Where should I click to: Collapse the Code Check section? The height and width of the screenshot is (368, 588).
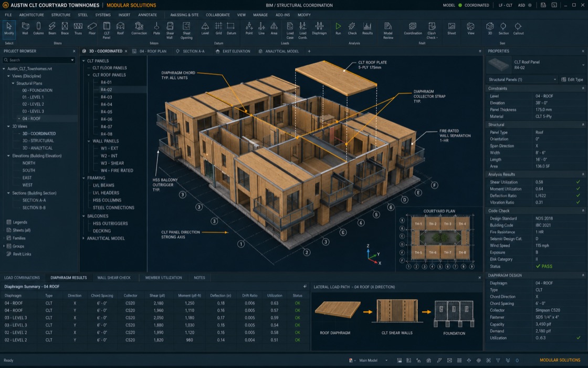coord(583,211)
